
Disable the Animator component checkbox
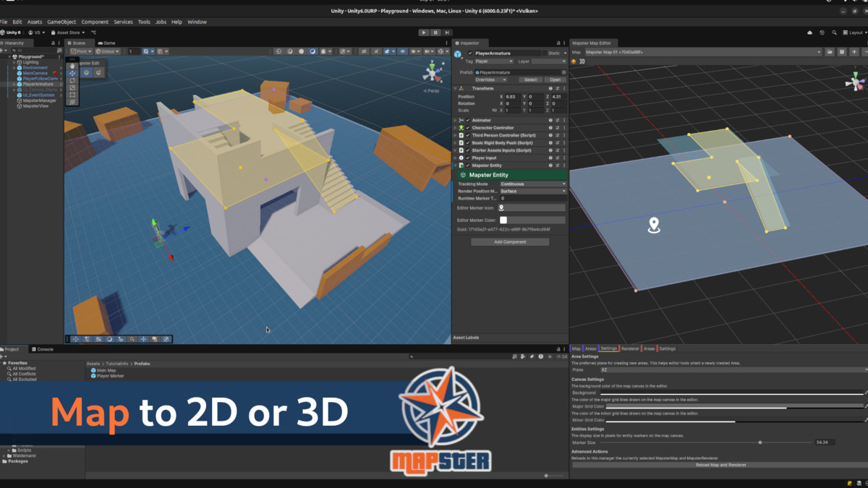pos(468,120)
